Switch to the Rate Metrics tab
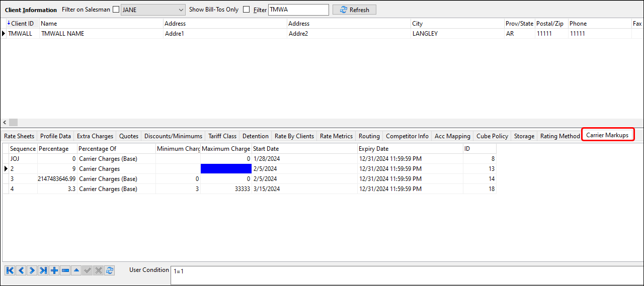Viewport: 644px width, 286px height. (x=336, y=136)
